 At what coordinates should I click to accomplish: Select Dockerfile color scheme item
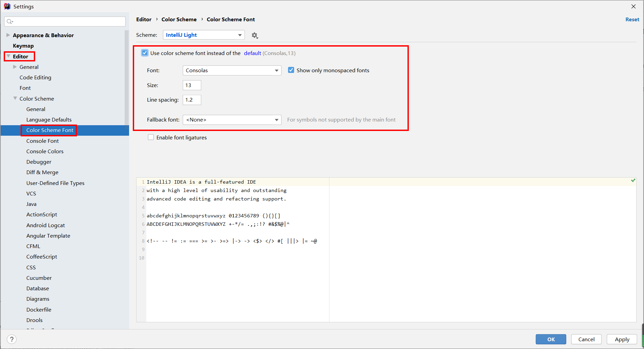(39, 310)
